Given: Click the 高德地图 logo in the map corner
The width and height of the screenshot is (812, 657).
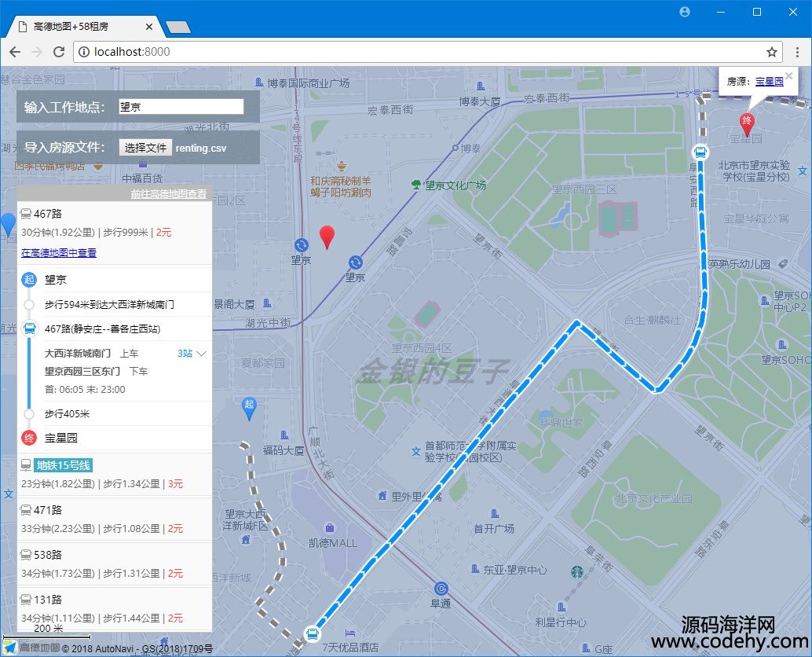Looking at the screenshot, I should click(31, 648).
